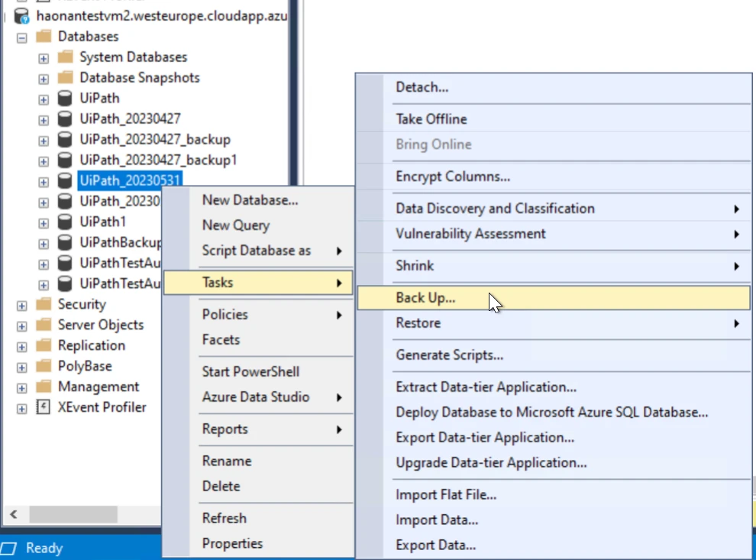
Task: Expand the UiPath_20230427 database node
Action: [x=44, y=120]
